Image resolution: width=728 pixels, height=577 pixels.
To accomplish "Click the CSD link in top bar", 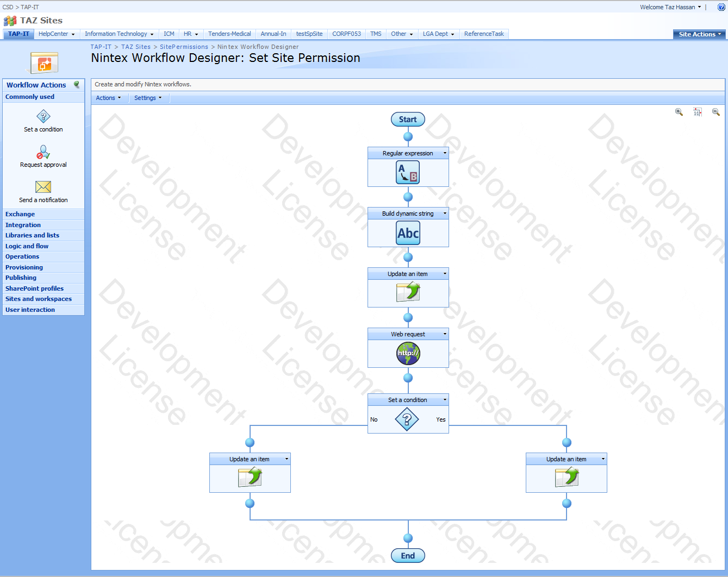I will point(8,7).
